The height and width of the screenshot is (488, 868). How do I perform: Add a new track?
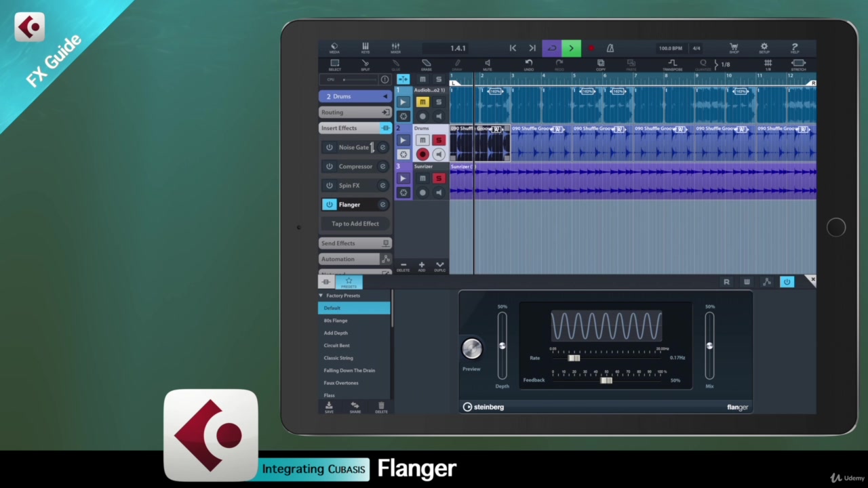tap(421, 266)
